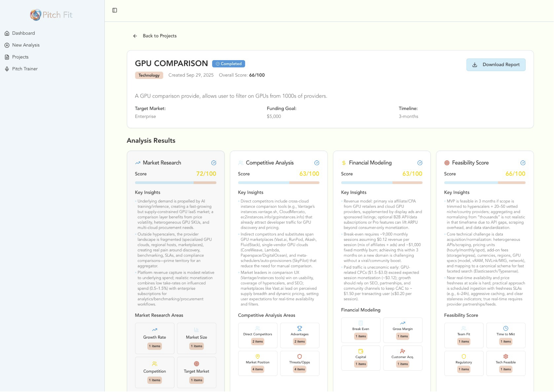Open Dashboard in the sidebar
Viewport: 554px width, 392px height.
click(23, 33)
